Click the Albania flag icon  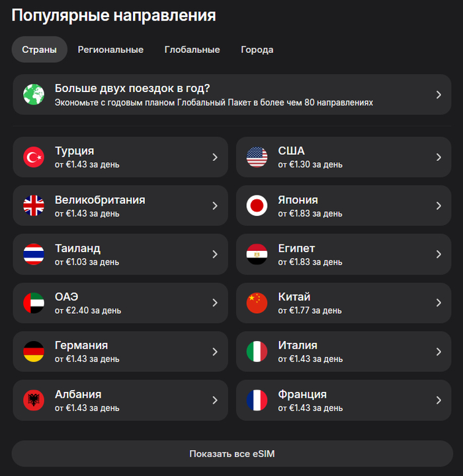(x=34, y=400)
